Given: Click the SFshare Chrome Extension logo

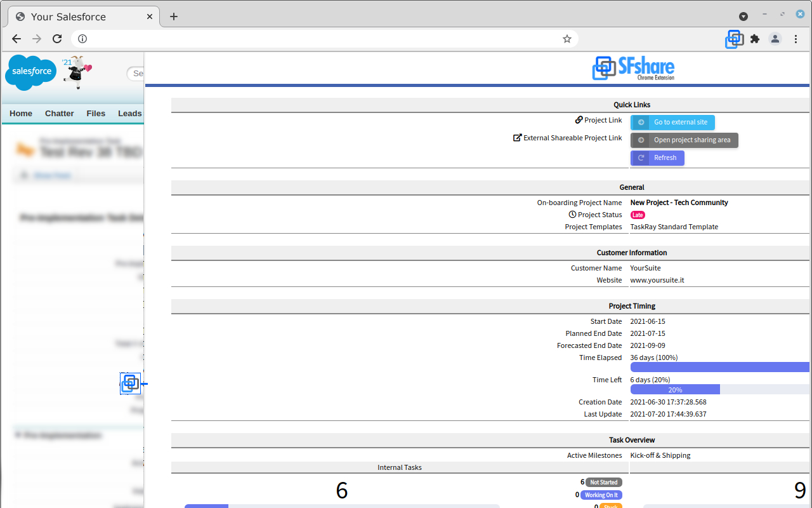Looking at the screenshot, I should click(633, 68).
